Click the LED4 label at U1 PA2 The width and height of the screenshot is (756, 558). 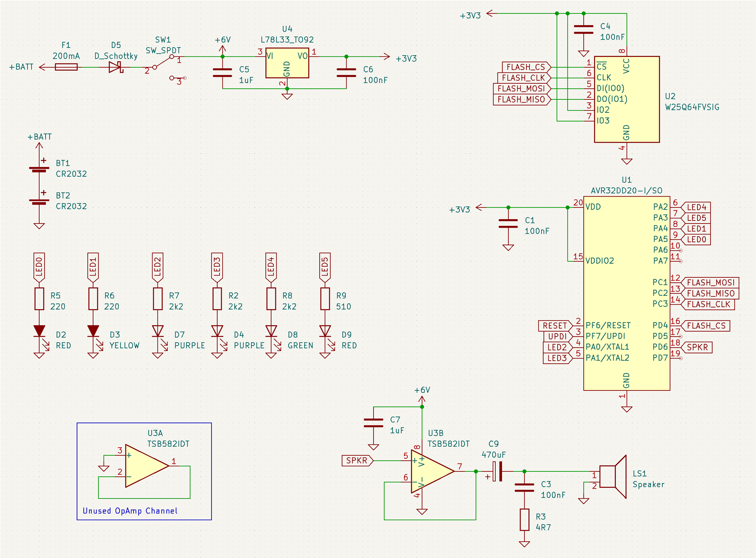pyautogui.click(x=696, y=207)
